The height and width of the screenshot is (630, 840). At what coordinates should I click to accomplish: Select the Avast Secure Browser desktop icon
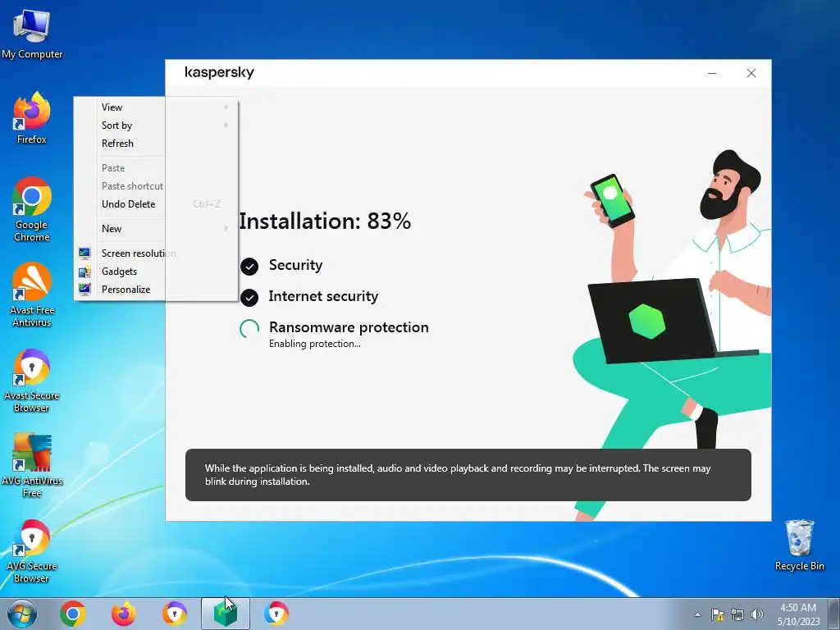tap(32, 381)
